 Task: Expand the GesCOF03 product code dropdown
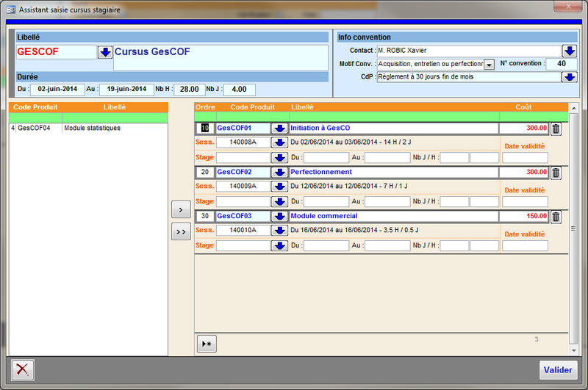(279, 217)
